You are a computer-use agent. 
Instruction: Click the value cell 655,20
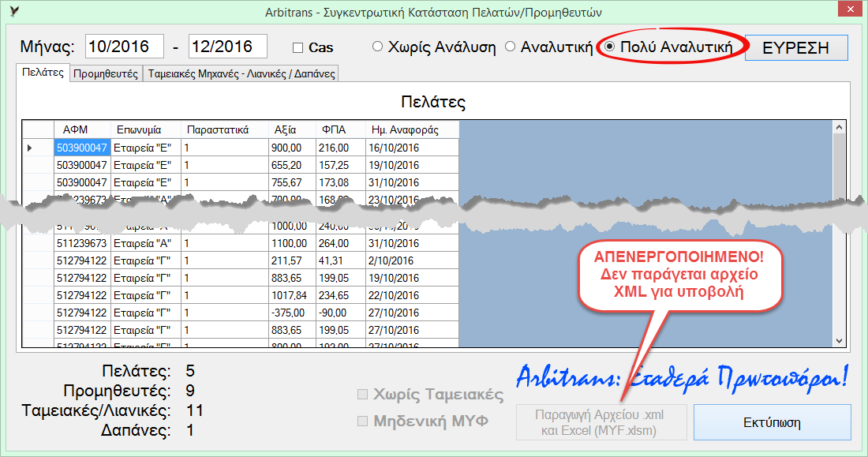pyautogui.click(x=292, y=165)
